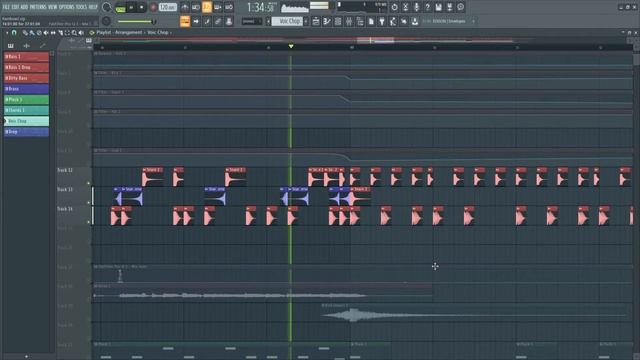640x360 pixels.
Task: Click the time display 1:34:58
Action: [x=261, y=7]
